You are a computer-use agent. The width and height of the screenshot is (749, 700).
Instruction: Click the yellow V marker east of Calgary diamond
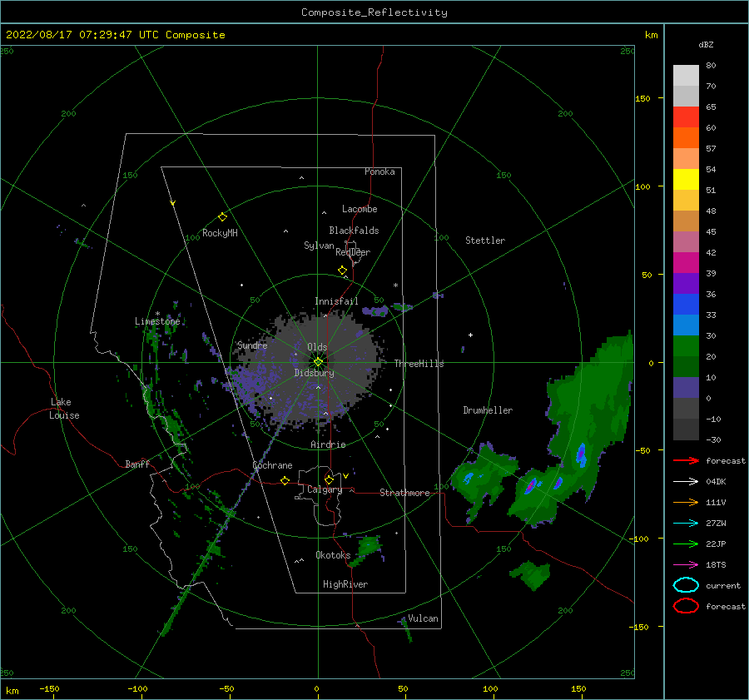pyautogui.click(x=345, y=476)
